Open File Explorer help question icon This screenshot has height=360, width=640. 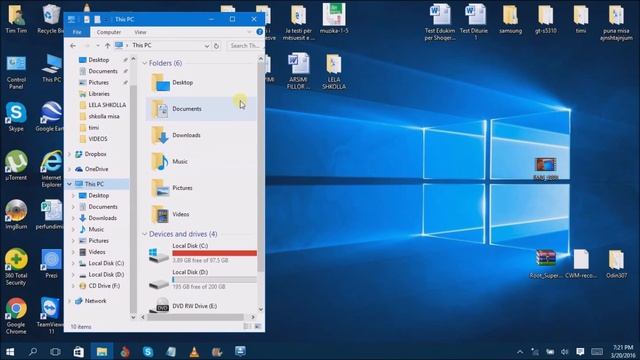(x=260, y=32)
